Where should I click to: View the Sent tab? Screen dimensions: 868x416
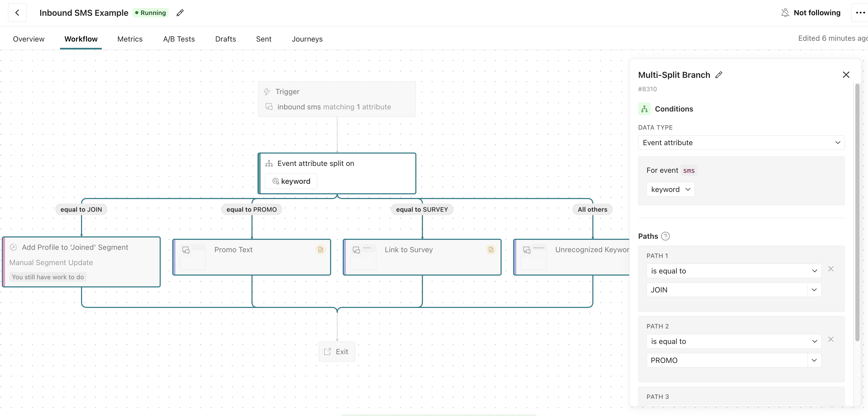click(264, 39)
